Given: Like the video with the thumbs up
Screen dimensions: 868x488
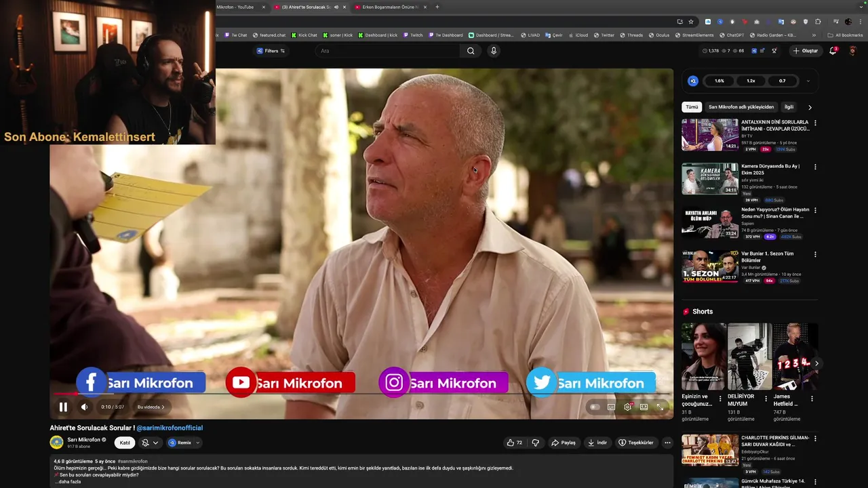Looking at the screenshot, I should 515,443.
